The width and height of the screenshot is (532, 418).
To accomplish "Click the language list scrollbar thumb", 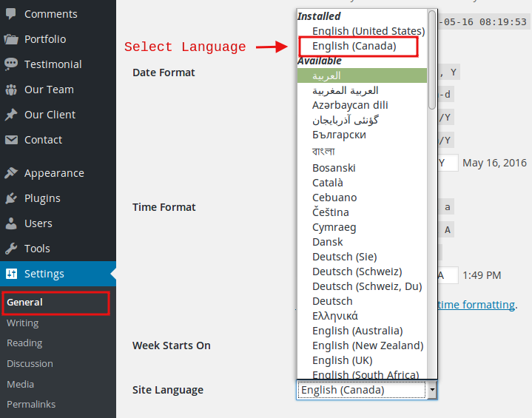I will click(432, 59).
